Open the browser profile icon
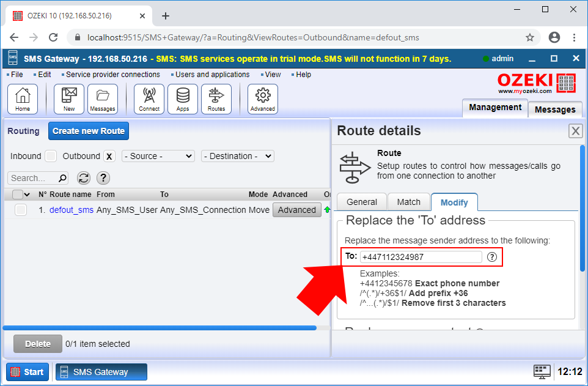 coord(554,37)
